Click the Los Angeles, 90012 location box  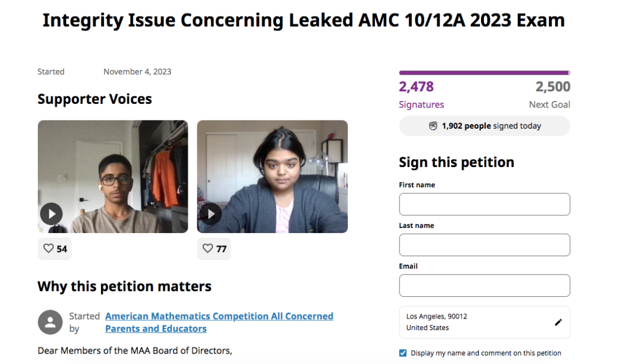coord(485,322)
